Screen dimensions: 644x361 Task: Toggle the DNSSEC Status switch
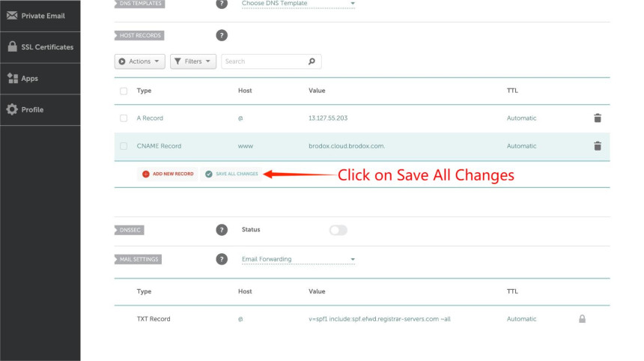(338, 230)
